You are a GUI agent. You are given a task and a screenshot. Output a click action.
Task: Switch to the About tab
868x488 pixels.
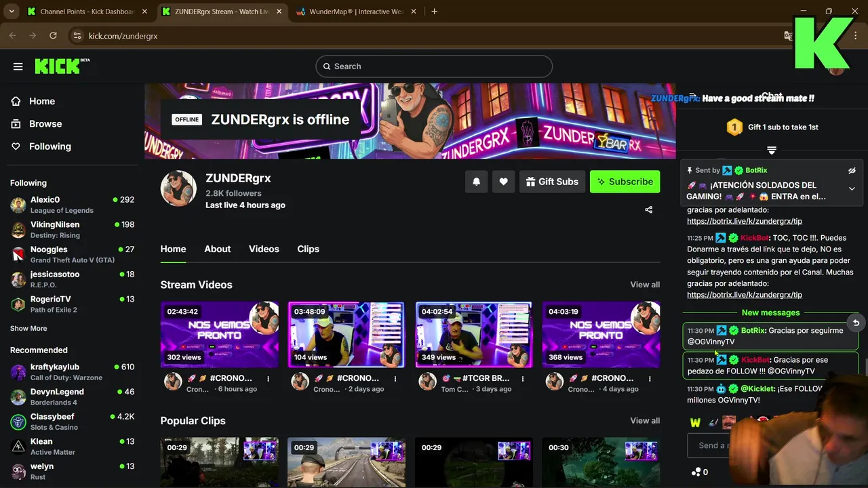(x=218, y=249)
